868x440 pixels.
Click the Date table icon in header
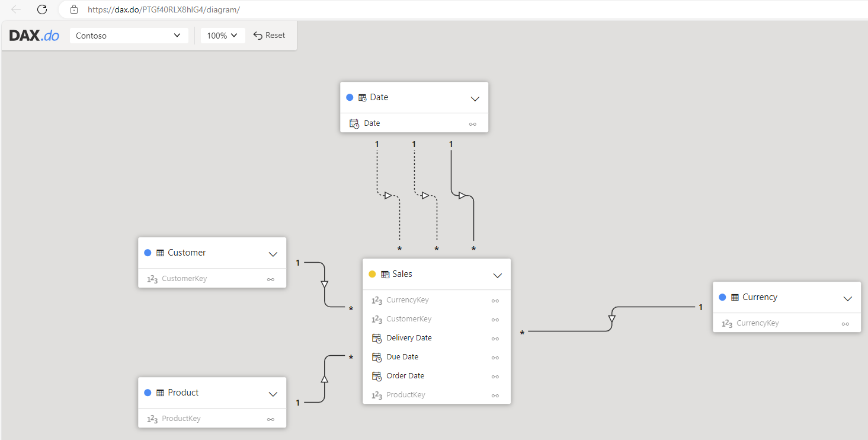(363, 98)
